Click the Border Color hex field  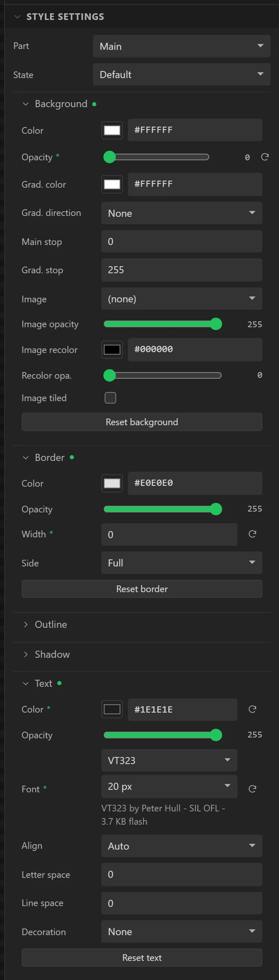coord(195,483)
